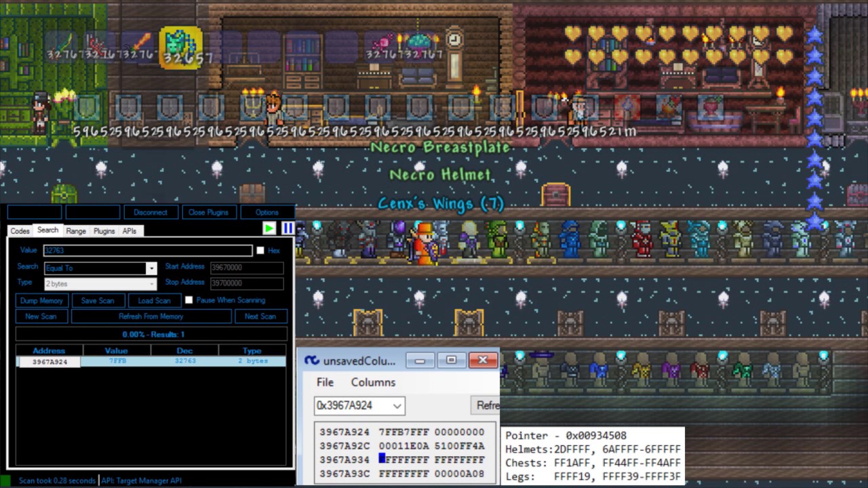Screen dimensions: 868x488
Task: Click the campfire buff icon
Action: click(x=670, y=106)
